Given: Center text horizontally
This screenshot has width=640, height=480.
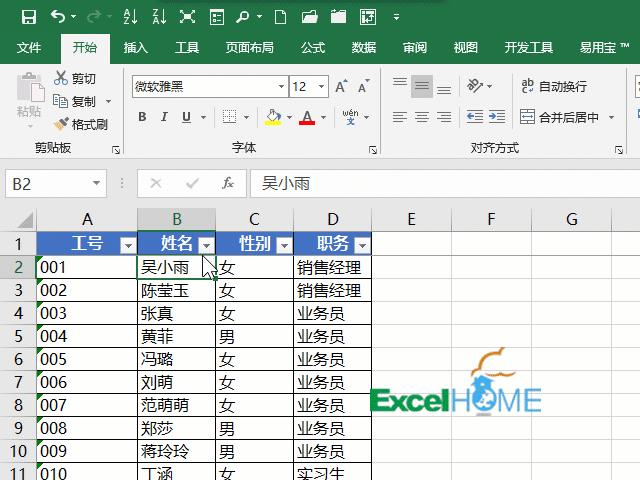Looking at the screenshot, I should point(422,117).
